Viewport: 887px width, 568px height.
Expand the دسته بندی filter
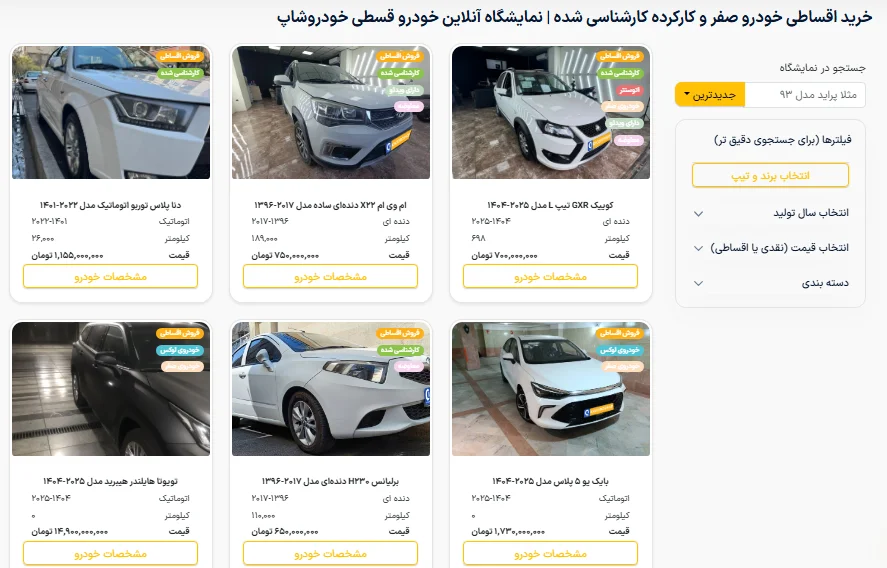770,283
